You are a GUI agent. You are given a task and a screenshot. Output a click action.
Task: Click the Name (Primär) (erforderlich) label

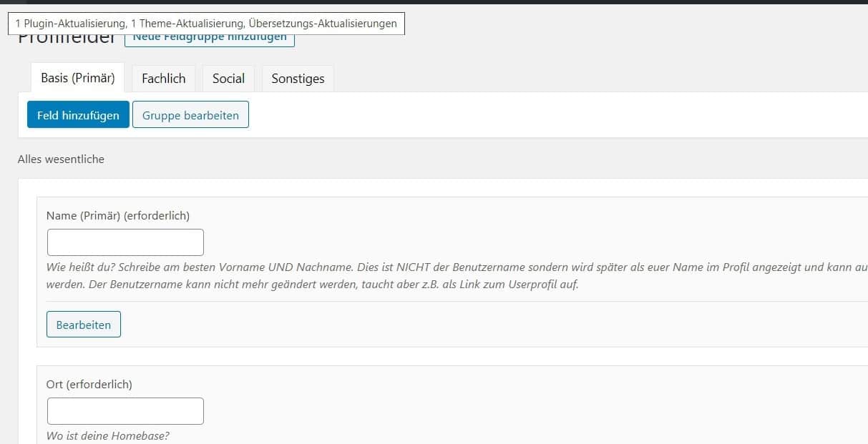point(118,215)
